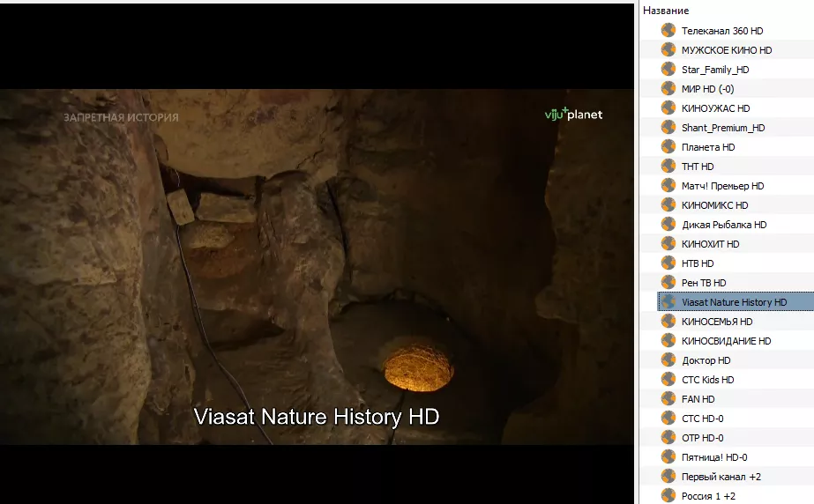Open the Доктор HD channel
The width and height of the screenshot is (814, 504).
706,360
